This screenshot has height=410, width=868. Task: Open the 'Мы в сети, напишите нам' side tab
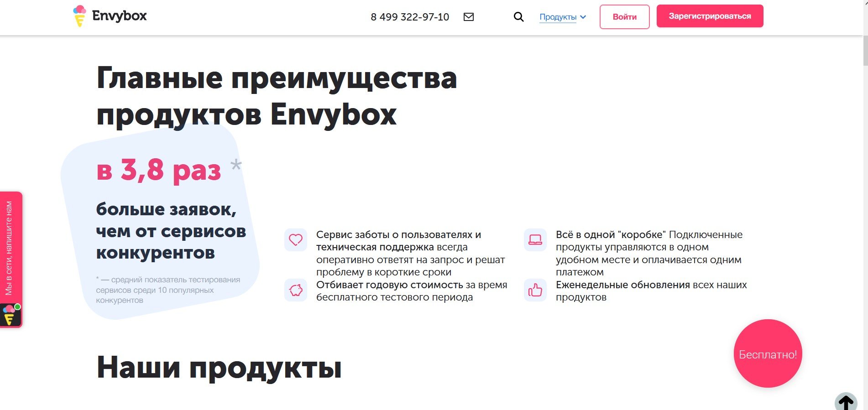[x=9, y=248]
